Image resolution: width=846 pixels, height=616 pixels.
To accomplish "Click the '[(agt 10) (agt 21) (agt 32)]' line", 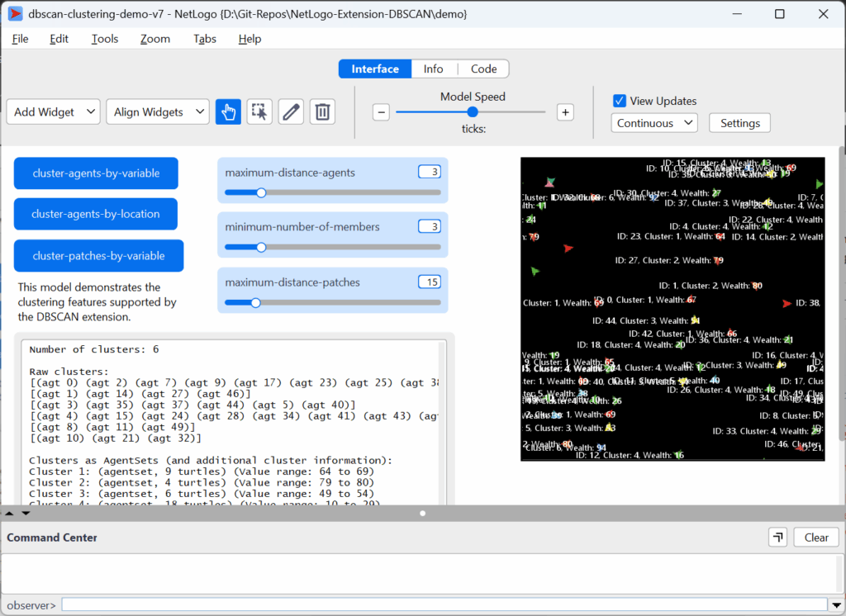I will click(116, 438).
